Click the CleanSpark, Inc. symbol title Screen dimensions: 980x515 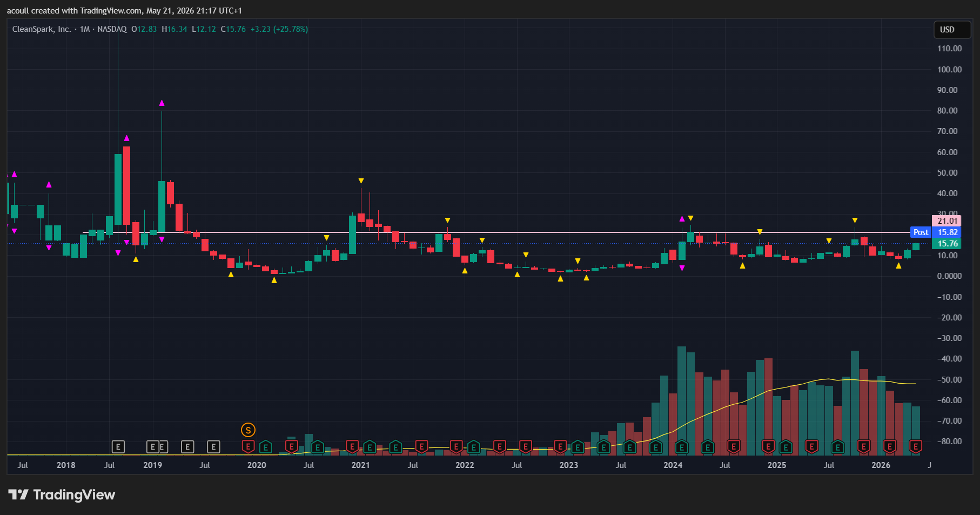click(x=42, y=29)
